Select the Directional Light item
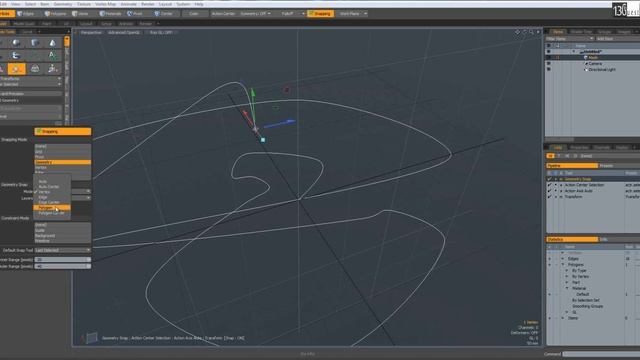Screen dimensions: 640x360 click(602, 69)
